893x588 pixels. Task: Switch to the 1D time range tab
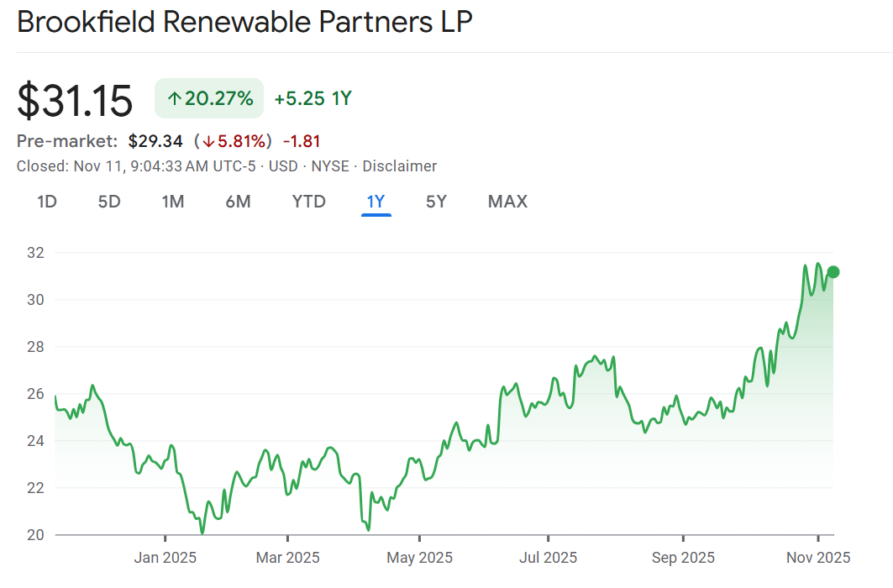(47, 202)
